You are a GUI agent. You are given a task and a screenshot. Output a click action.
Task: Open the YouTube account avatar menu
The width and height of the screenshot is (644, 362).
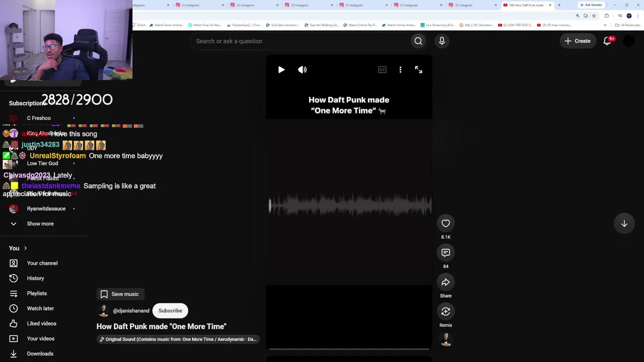629,41
